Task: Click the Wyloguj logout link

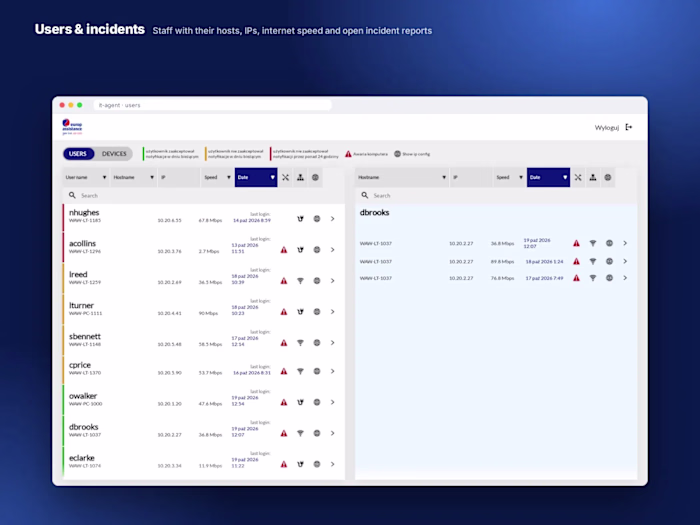Action: tap(607, 128)
